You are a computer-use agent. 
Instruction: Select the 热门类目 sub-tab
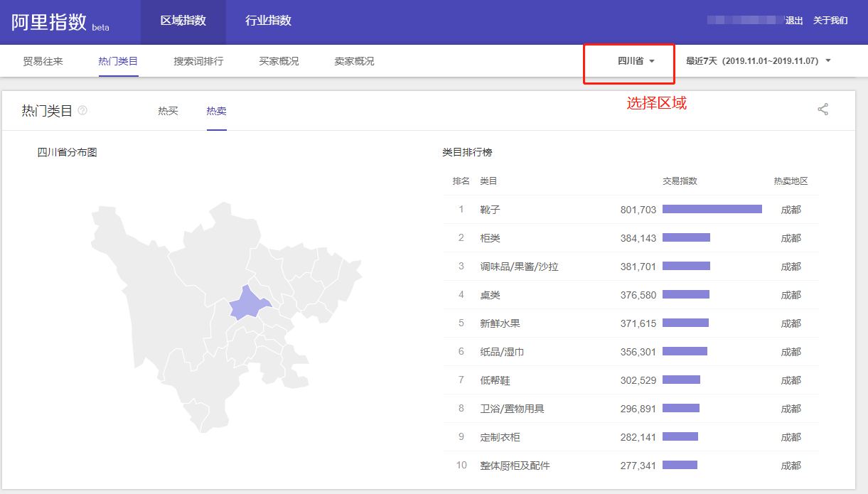click(118, 61)
